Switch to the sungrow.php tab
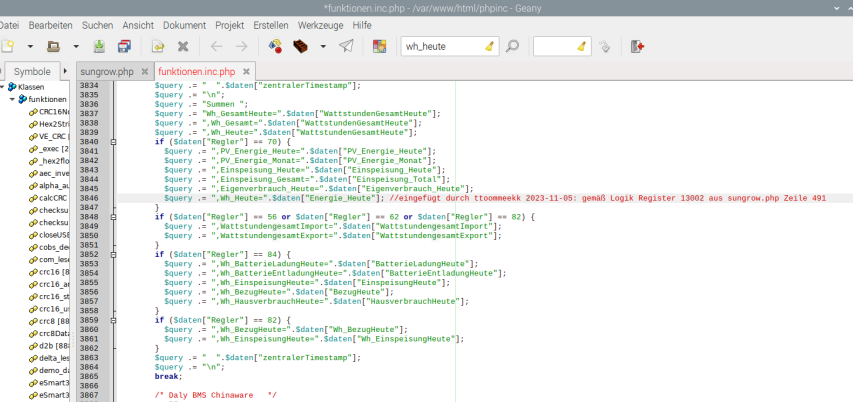Image resolution: width=853 pixels, height=402 pixels. [106, 72]
